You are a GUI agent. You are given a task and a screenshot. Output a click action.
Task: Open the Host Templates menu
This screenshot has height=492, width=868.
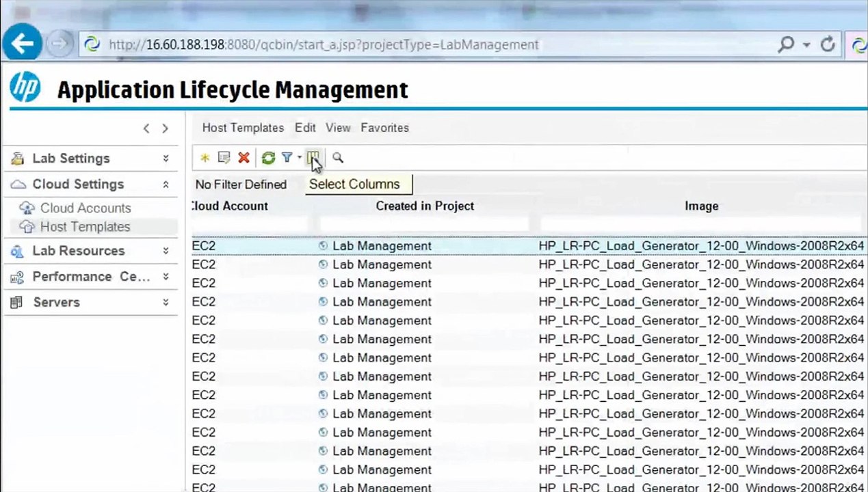pyautogui.click(x=243, y=128)
